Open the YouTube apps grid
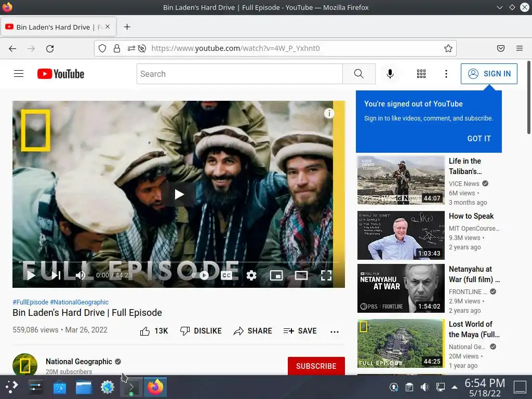The height and width of the screenshot is (399, 532). [x=421, y=74]
